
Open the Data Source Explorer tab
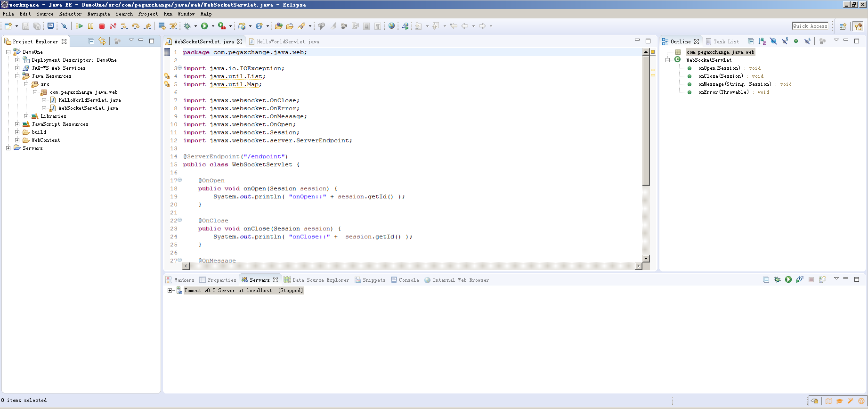click(x=316, y=280)
